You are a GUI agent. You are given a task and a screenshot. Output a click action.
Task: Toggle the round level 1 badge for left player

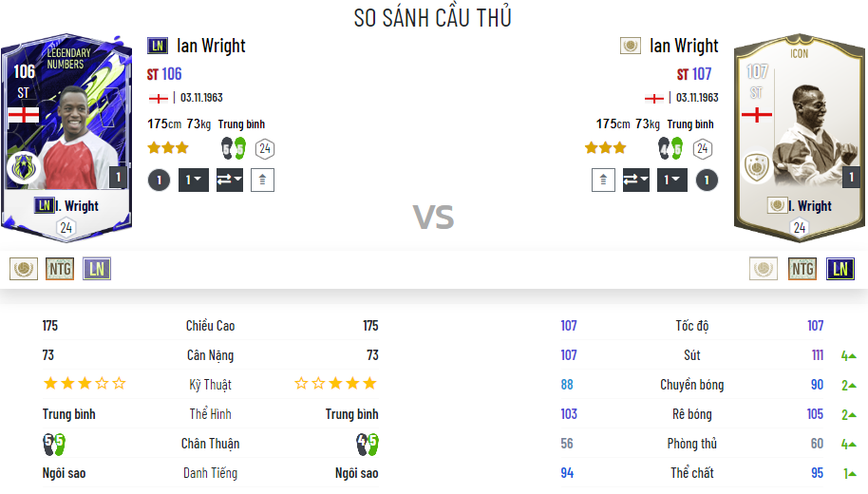point(159,180)
